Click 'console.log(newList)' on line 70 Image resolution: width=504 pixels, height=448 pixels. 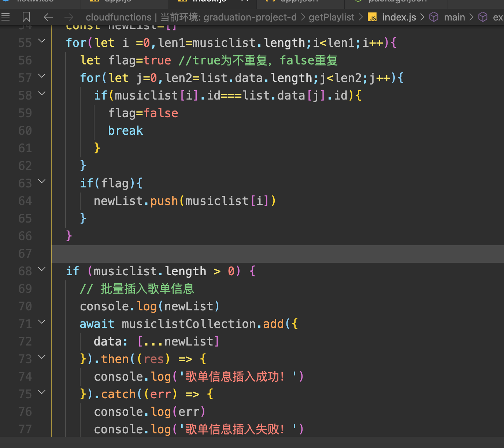coord(150,306)
